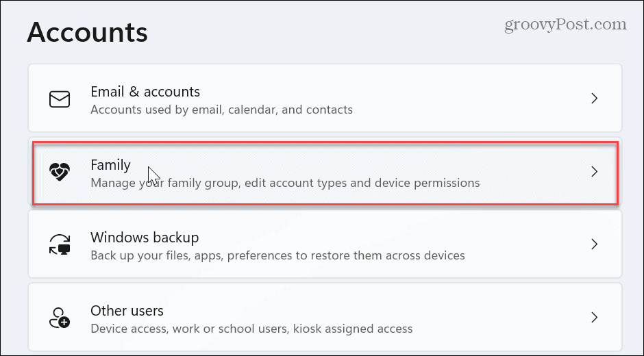Expand Email & accounts with its chevron
Image resolution: width=644 pixels, height=356 pixels.
(594, 99)
